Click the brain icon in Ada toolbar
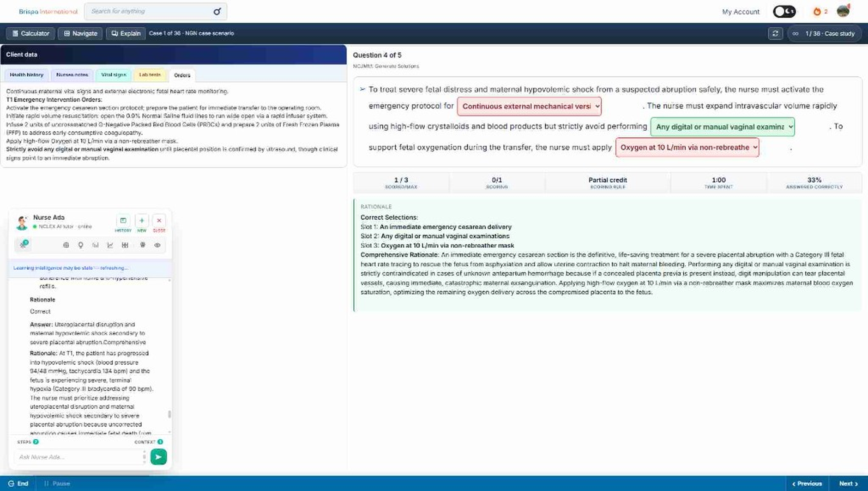 (143, 245)
